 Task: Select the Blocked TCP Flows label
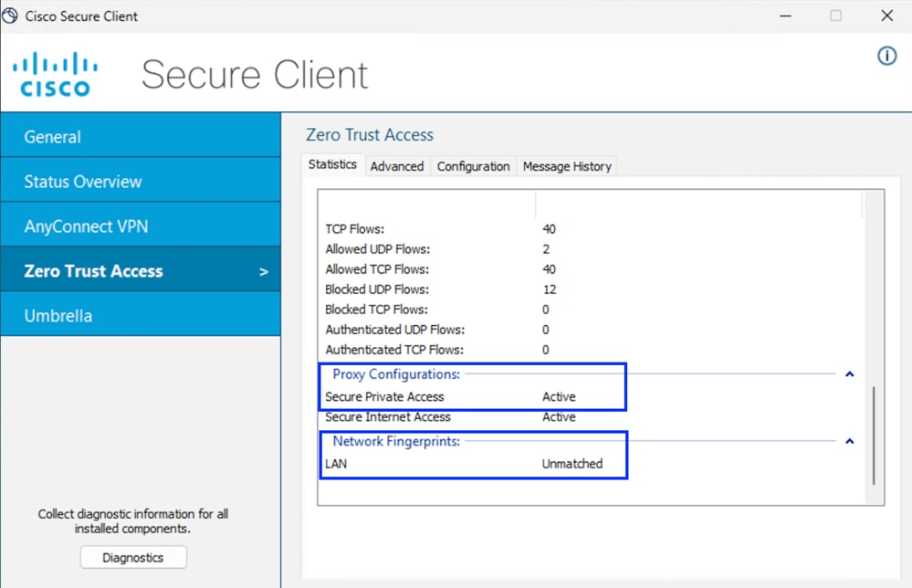(x=376, y=310)
